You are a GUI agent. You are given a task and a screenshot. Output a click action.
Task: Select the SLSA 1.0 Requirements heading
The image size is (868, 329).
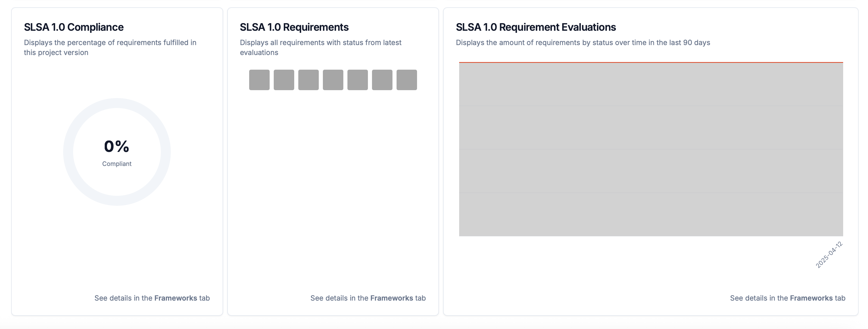tap(294, 27)
